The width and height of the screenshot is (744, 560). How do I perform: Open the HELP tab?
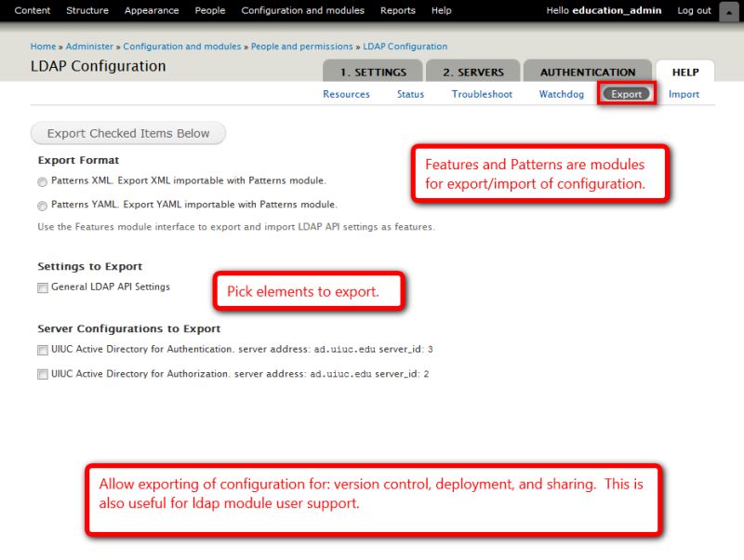tap(685, 71)
